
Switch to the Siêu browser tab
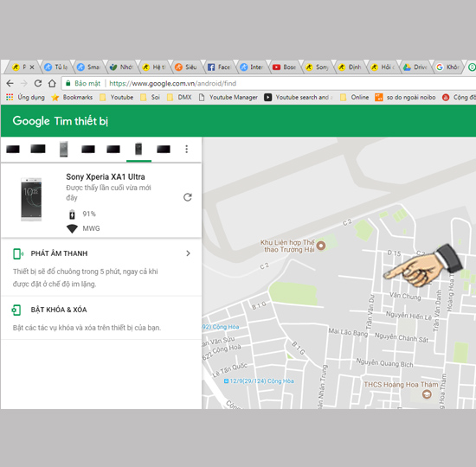[187, 67]
